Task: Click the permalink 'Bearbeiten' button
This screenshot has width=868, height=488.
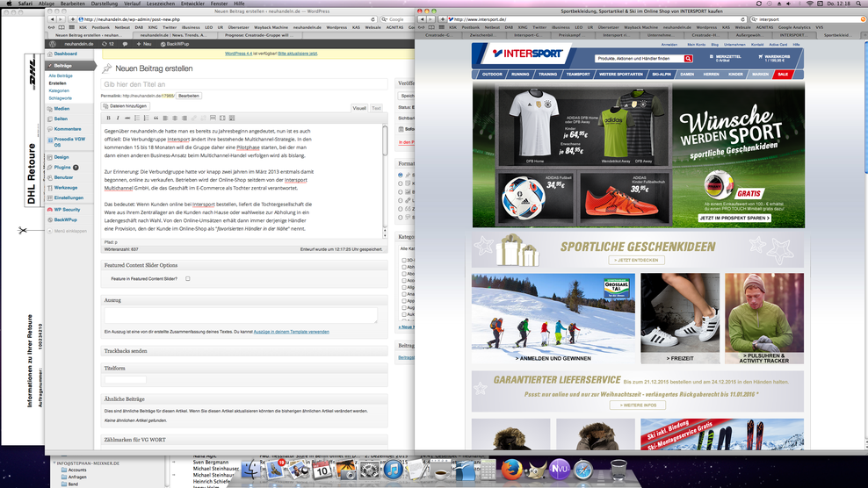Action: coord(188,96)
